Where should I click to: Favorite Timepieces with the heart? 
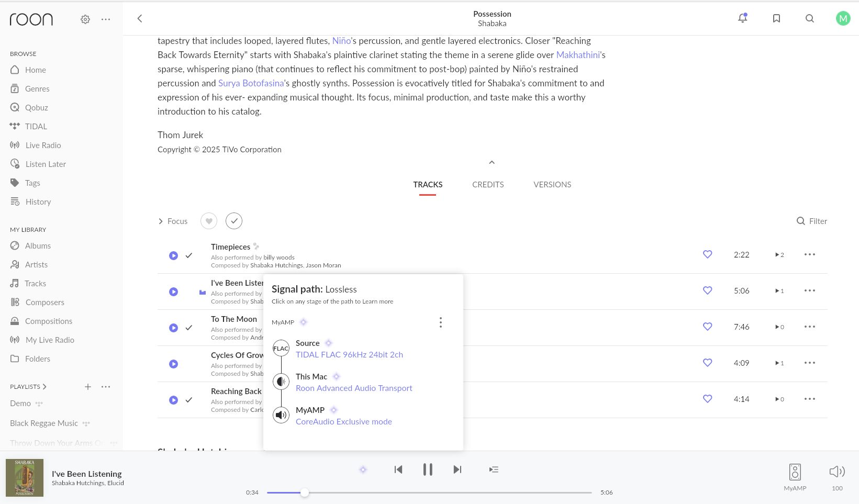coord(707,254)
